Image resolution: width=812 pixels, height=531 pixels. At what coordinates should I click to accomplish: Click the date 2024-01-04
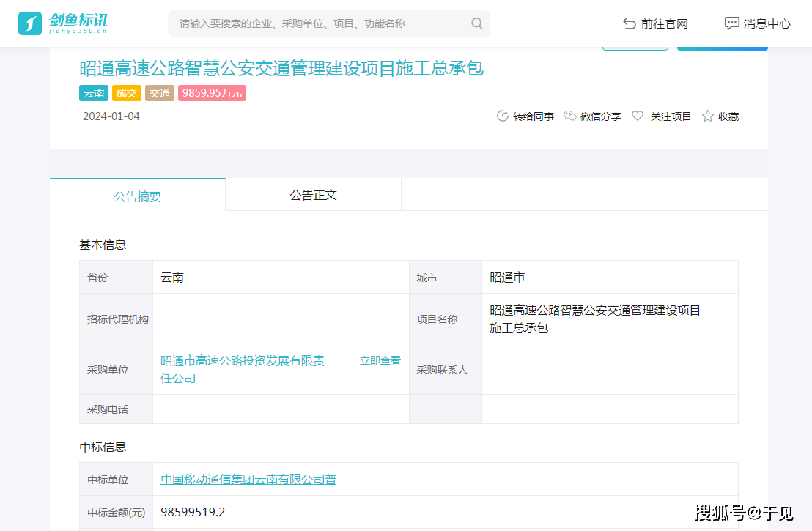pyautogui.click(x=111, y=116)
